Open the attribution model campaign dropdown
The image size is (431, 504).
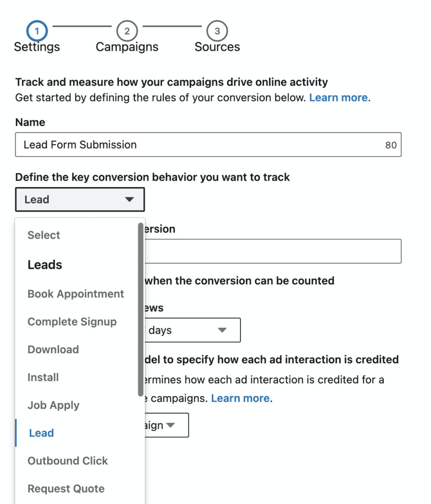[166, 425]
